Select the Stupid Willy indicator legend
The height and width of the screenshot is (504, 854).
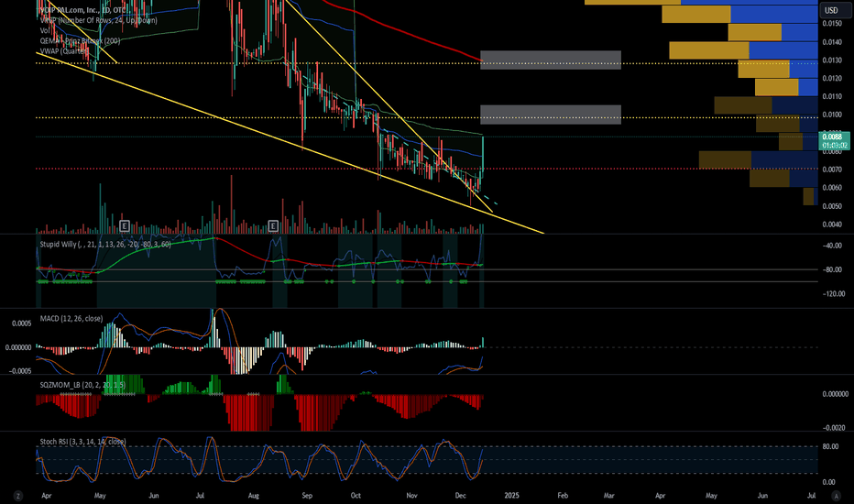[x=105, y=244]
